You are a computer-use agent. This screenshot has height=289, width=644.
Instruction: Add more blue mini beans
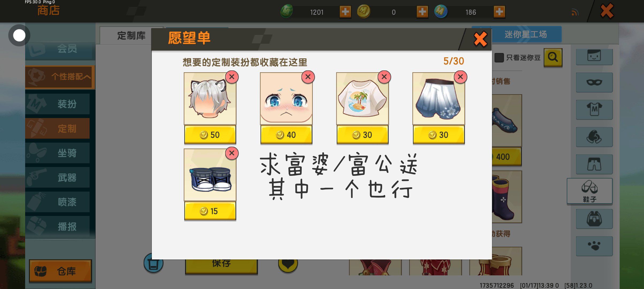click(x=499, y=12)
